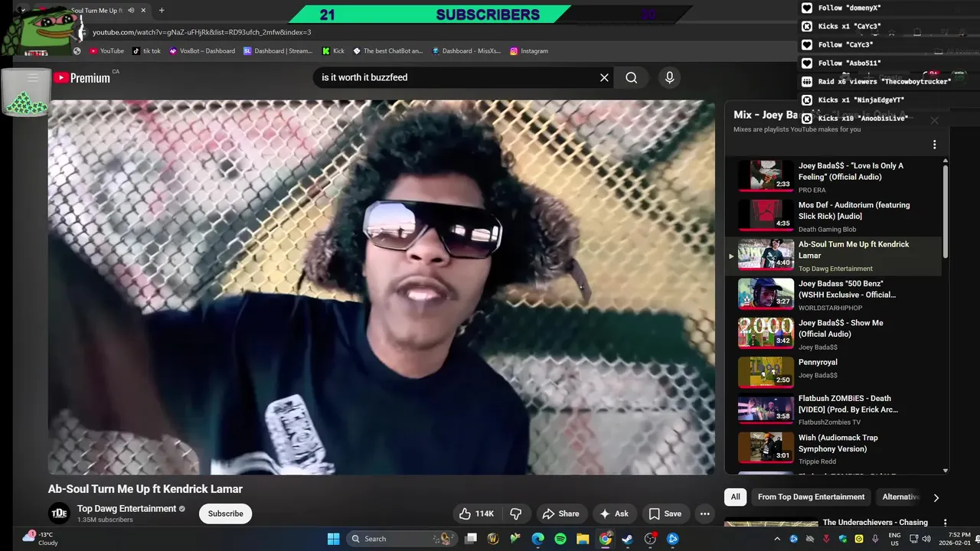The height and width of the screenshot is (551, 980).
Task: Show more filter chips with the right arrow
Action: (936, 497)
